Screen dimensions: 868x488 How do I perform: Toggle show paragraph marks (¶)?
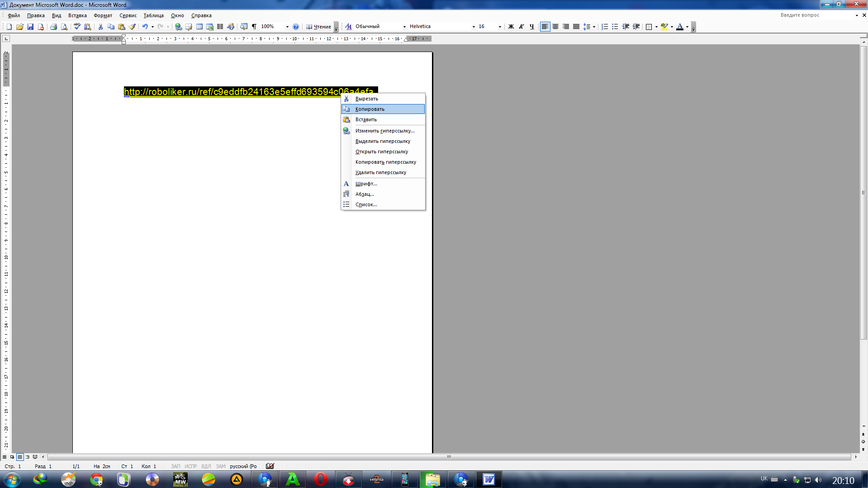point(254,27)
